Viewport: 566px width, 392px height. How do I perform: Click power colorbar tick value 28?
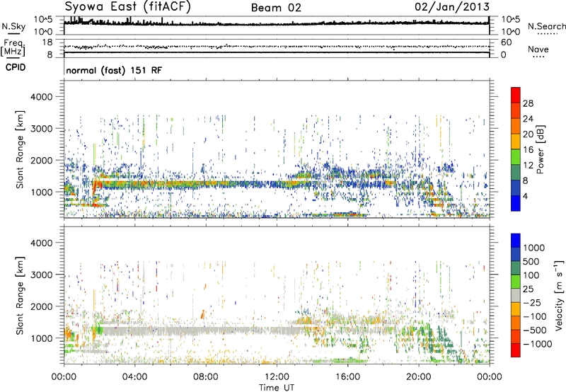[528, 103]
